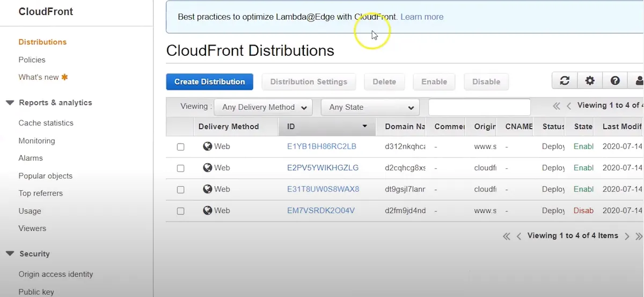
Task: Open Distributions in the sidebar
Action: pyautogui.click(x=42, y=42)
